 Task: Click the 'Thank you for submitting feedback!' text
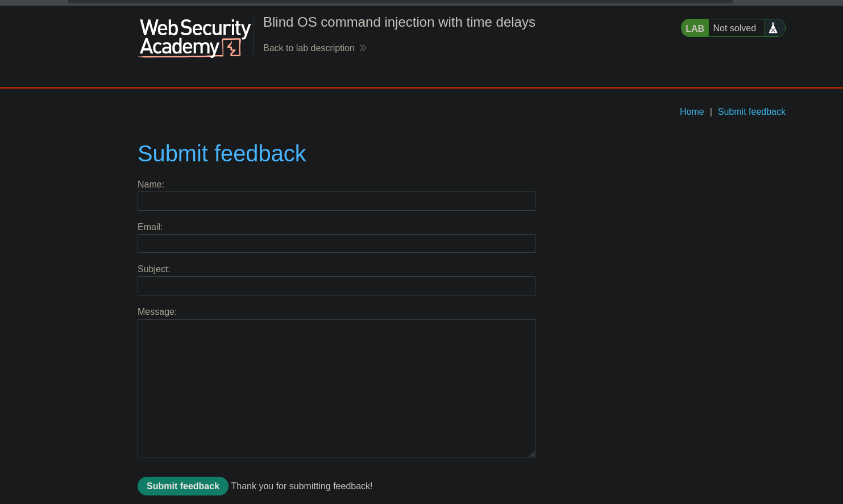click(302, 486)
